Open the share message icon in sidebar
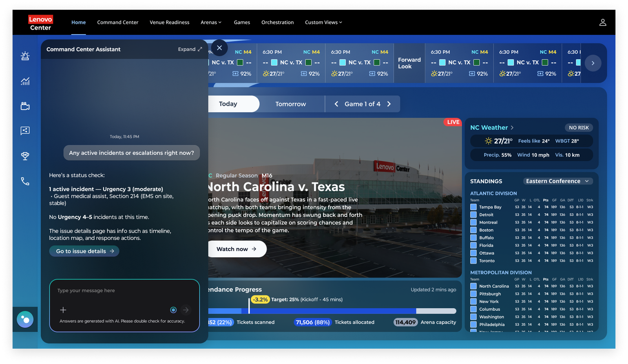Screen dimensions: 628x364 pos(25,131)
